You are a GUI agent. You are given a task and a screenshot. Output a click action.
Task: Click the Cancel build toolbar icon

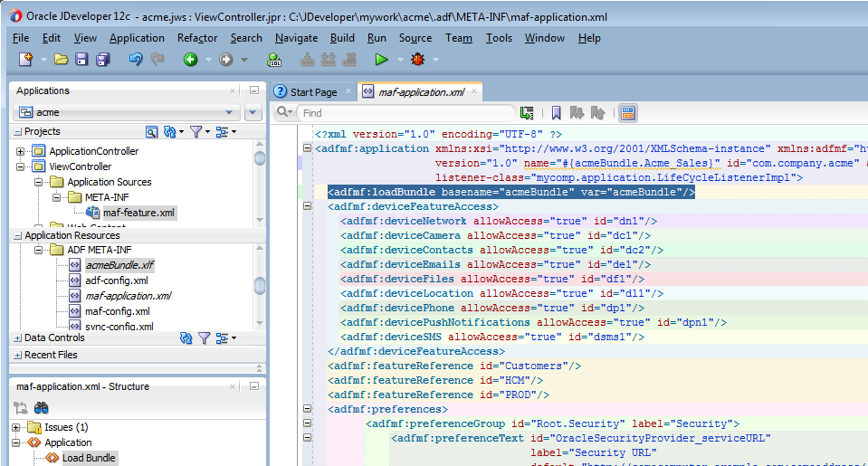click(x=349, y=59)
